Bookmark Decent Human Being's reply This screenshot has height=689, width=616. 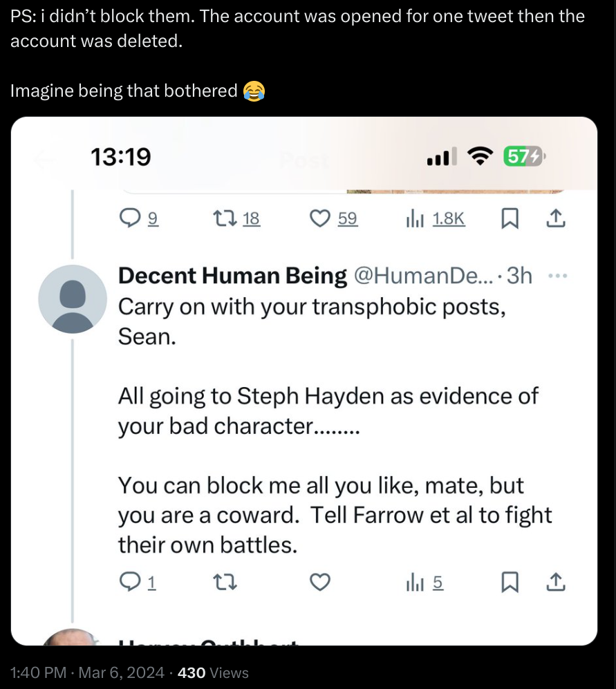pyautogui.click(x=509, y=583)
